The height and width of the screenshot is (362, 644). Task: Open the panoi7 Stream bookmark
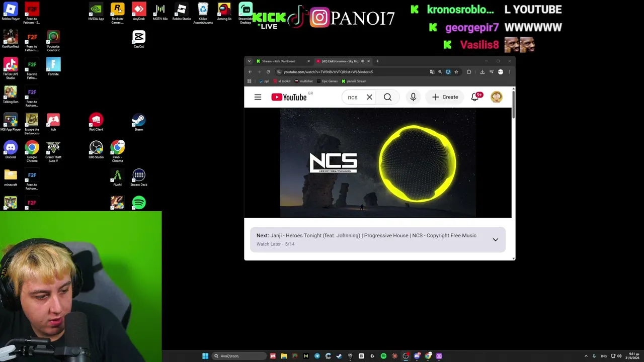354,81
